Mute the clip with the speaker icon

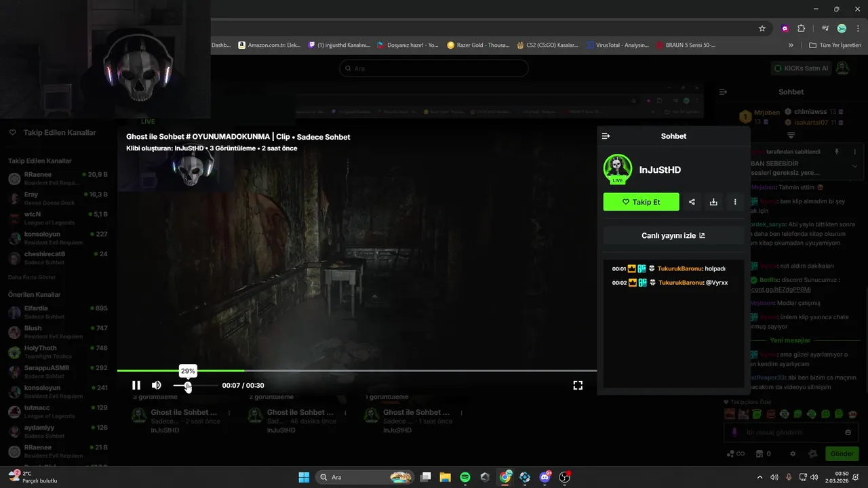(x=157, y=385)
